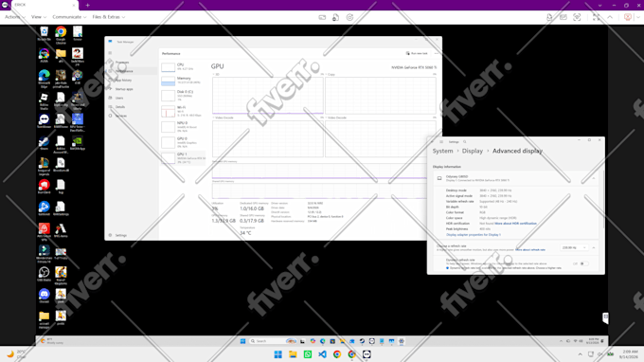This screenshot has width=644, height=362.
Task: Open the refresh rate dropdown in Settings
Action: point(574,247)
